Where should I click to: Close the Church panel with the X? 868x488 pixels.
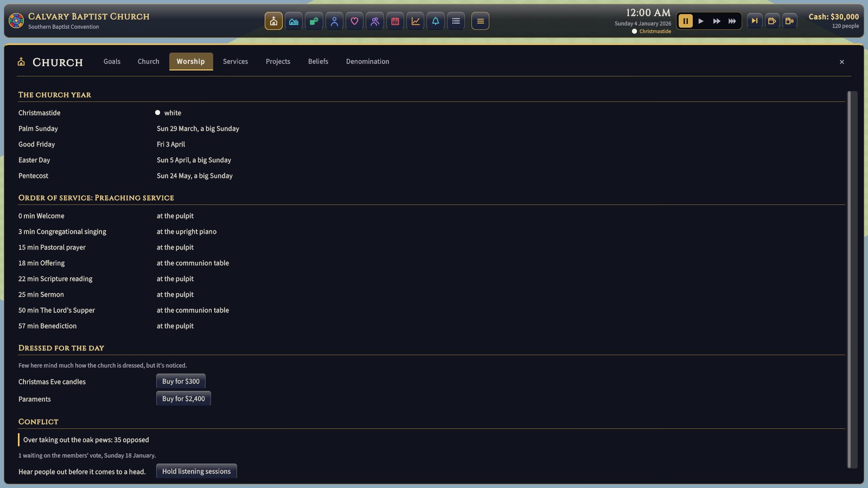pos(842,62)
